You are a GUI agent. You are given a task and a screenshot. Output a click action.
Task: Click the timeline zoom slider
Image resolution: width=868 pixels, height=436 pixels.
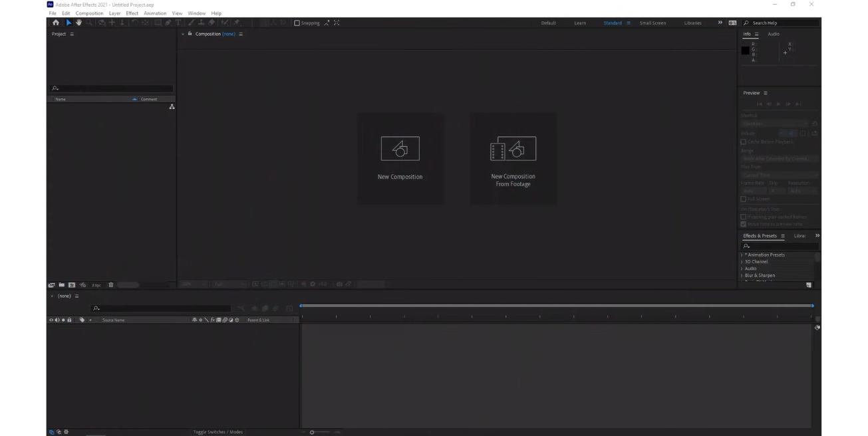pyautogui.click(x=321, y=433)
